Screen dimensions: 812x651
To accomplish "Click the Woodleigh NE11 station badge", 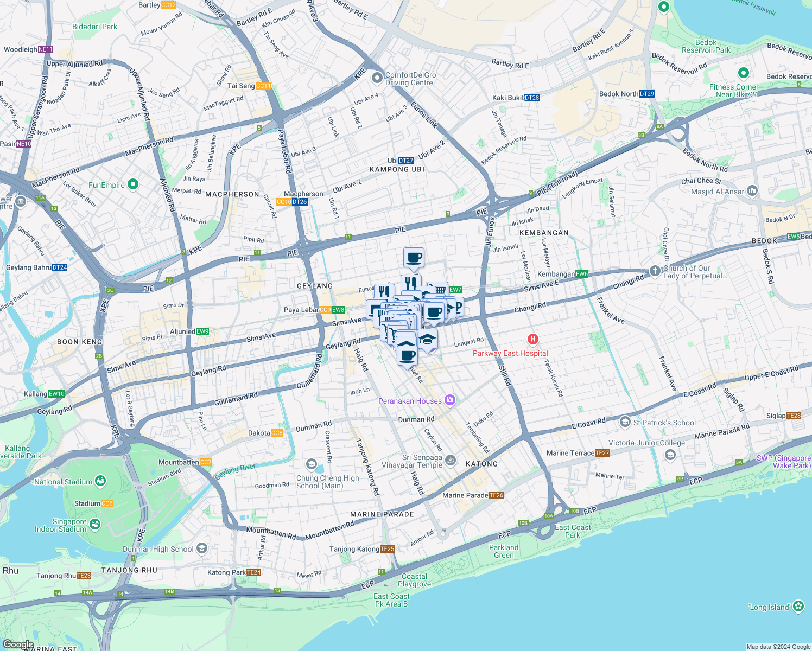I will [x=45, y=49].
